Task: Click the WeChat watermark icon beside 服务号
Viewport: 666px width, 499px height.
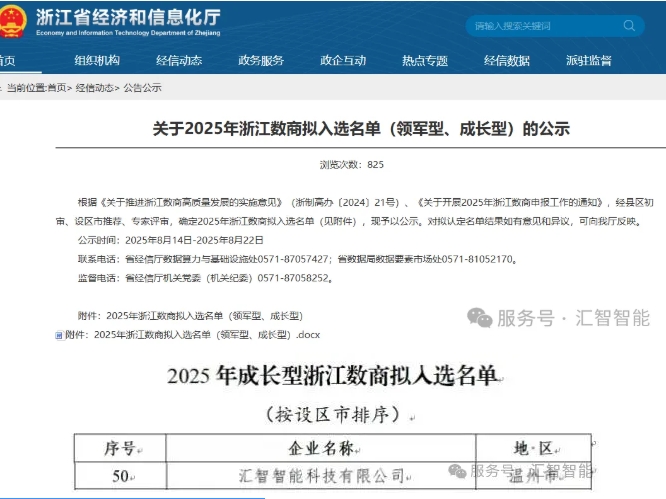Action: click(x=482, y=318)
